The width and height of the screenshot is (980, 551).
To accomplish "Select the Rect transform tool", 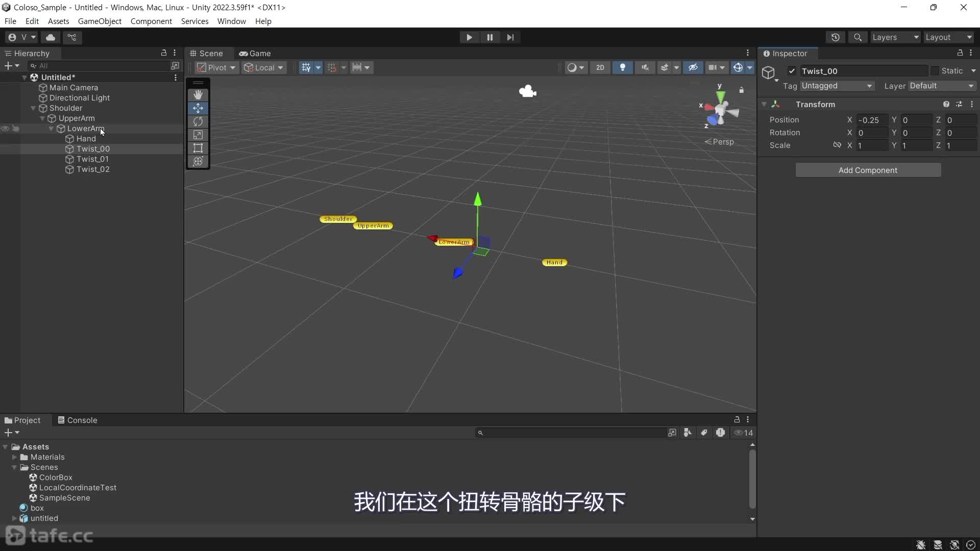I will click(198, 148).
